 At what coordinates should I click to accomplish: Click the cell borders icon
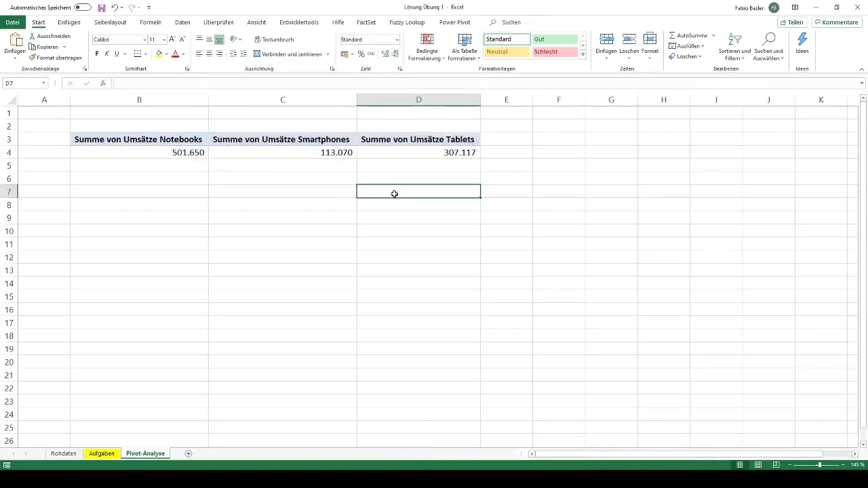pyautogui.click(x=138, y=54)
